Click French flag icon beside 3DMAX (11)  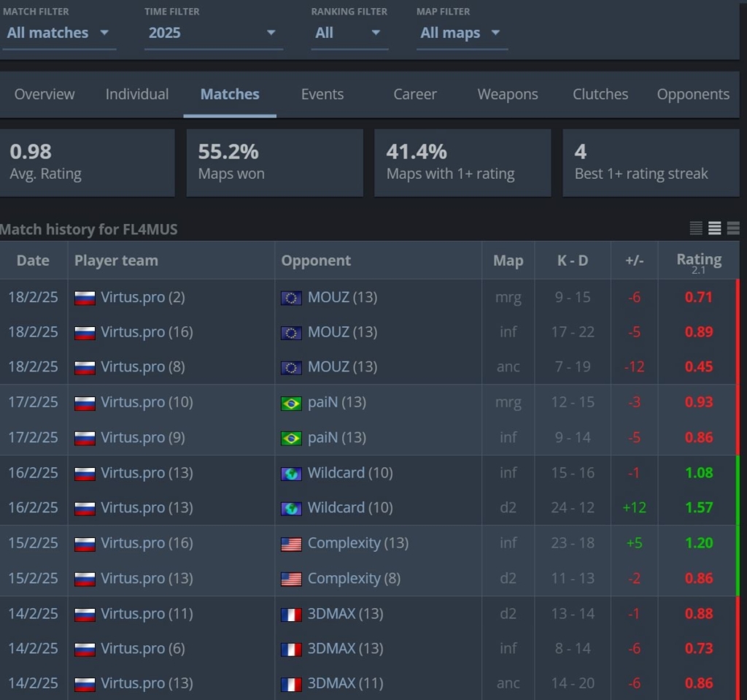291,684
